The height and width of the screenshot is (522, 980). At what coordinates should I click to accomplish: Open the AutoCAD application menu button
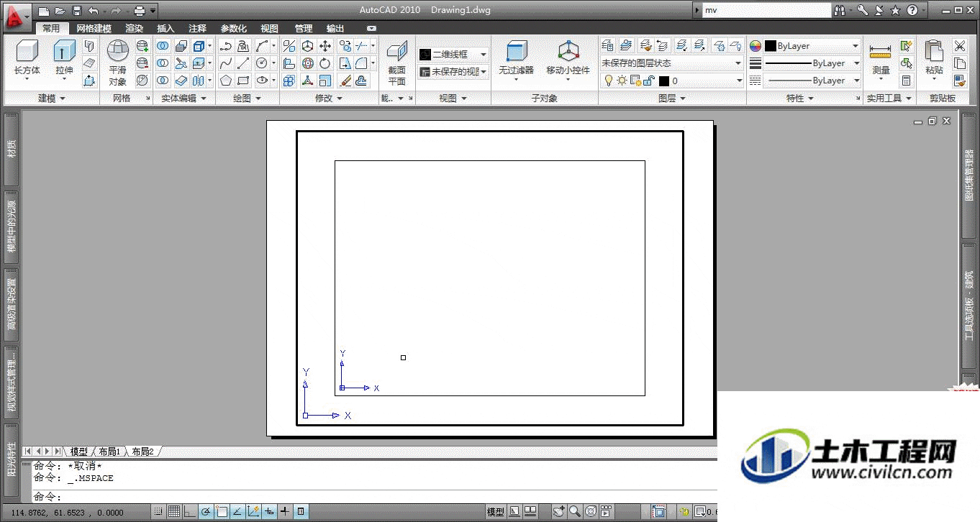[17, 16]
